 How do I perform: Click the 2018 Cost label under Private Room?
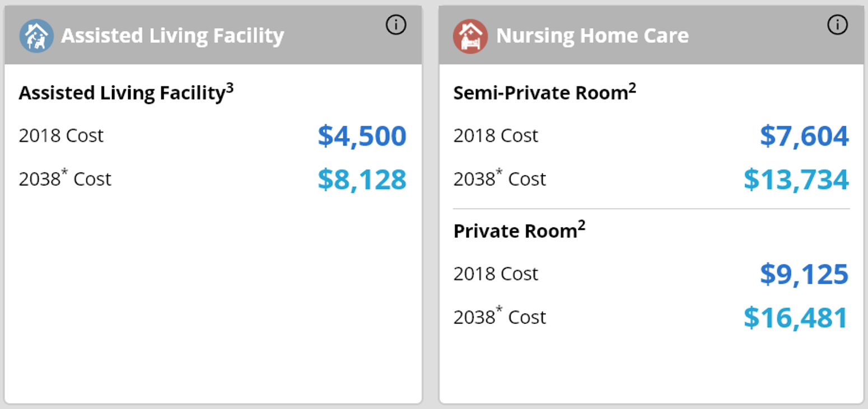click(496, 274)
